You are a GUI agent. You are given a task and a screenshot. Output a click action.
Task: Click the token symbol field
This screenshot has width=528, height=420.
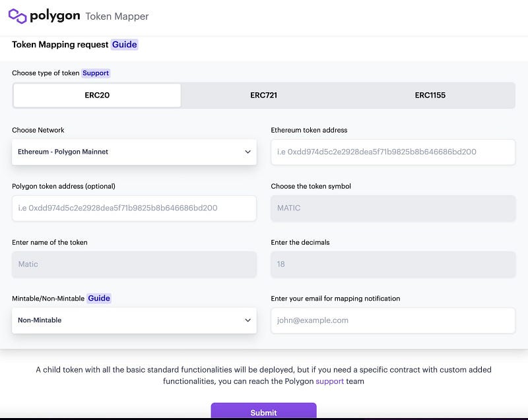[x=393, y=208]
